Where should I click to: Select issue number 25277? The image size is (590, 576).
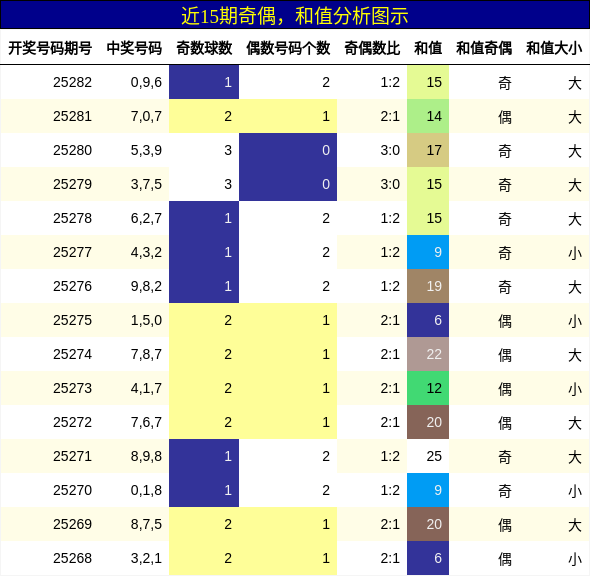click(x=72, y=252)
